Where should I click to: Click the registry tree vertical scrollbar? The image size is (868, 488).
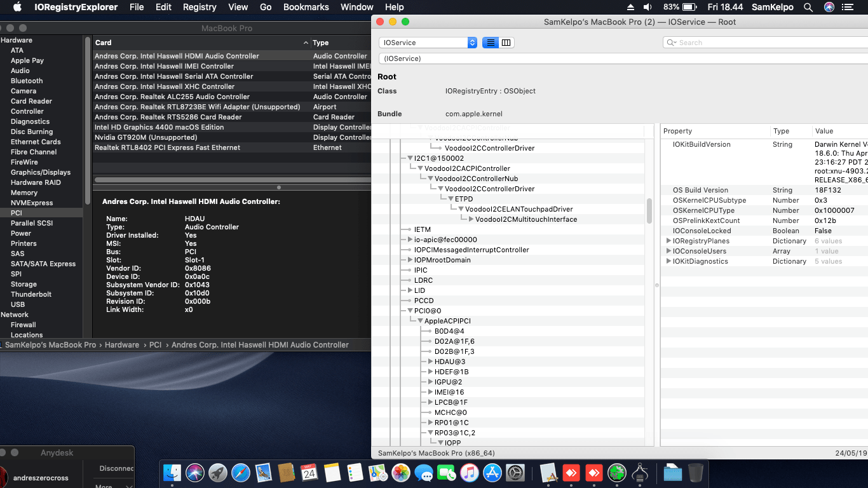(x=649, y=211)
